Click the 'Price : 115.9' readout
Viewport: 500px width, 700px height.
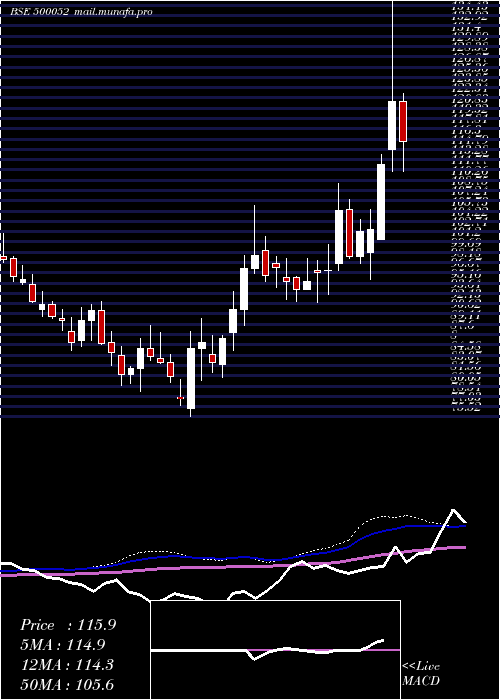[x=68, y=625]
